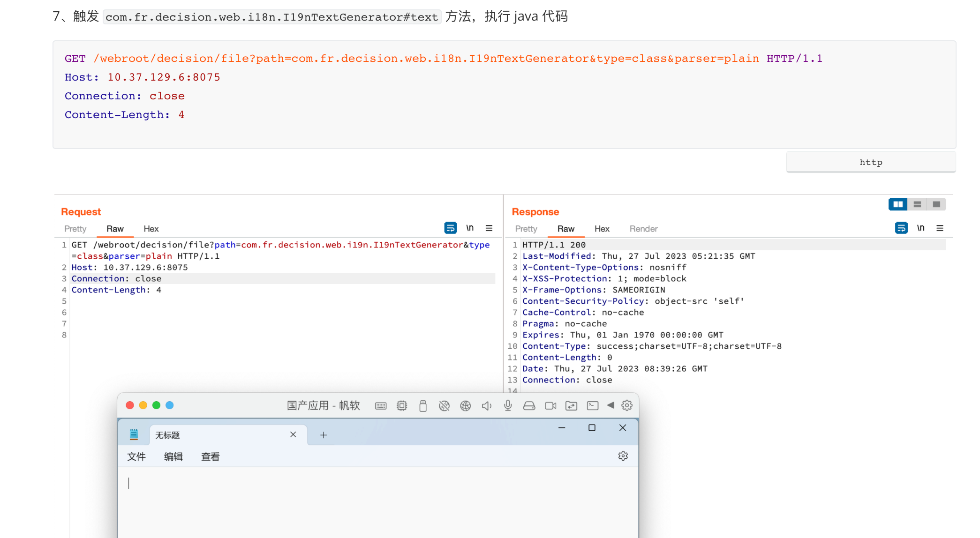This screenshot has height=538, width=980.
Task: Click the speaker sound icon in VM toolbar
Action: [x=487, y=406]
